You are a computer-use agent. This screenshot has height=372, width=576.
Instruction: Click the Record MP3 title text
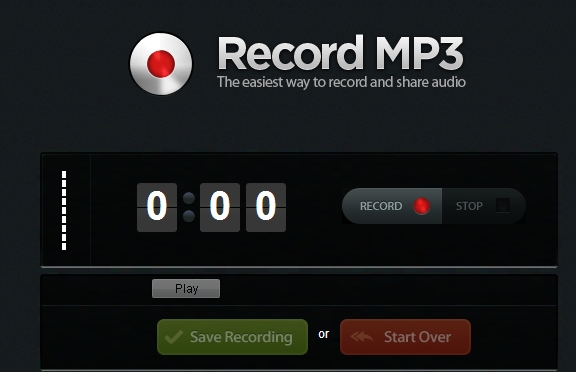point(340,53)
